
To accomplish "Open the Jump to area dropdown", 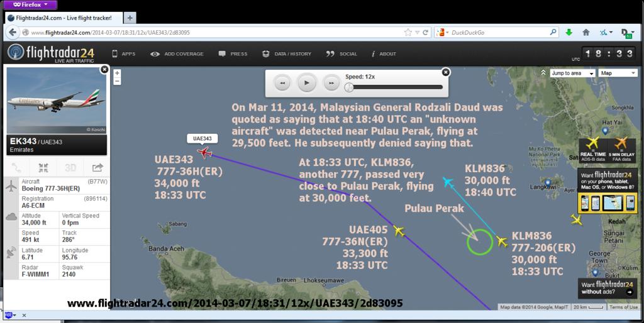I will 572,73.
